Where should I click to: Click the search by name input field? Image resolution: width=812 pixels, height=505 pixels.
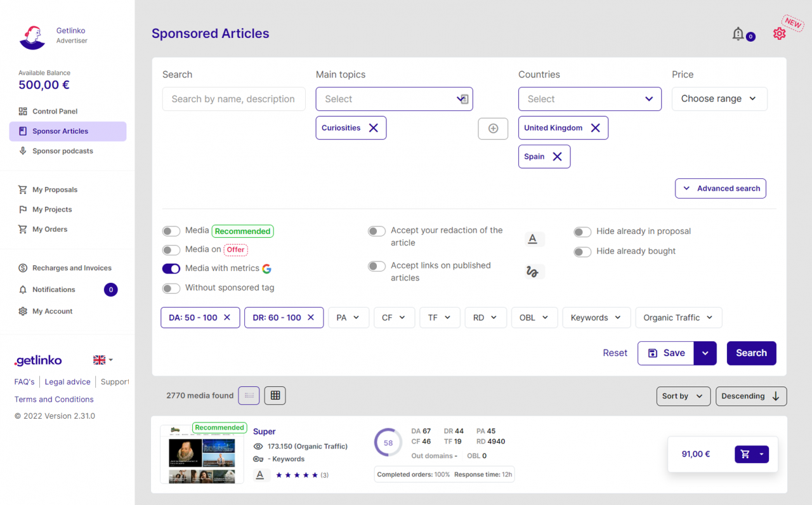(233, 99)
